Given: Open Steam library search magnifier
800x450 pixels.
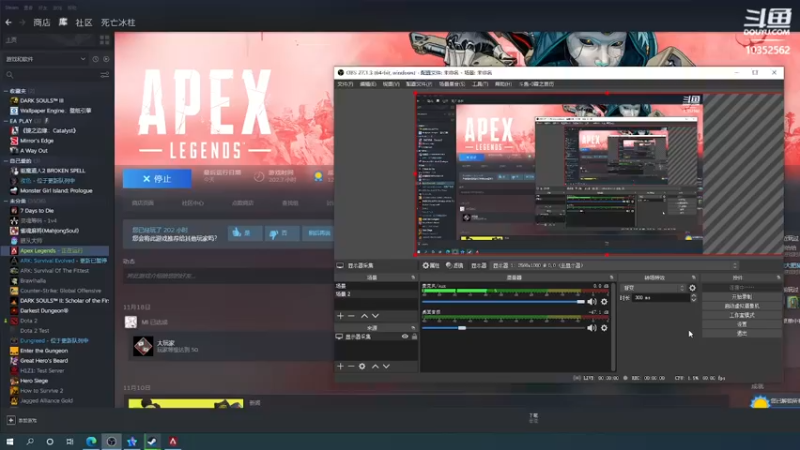Looking at the screenshot, I should pyautogui.click(x=9, y=75).
